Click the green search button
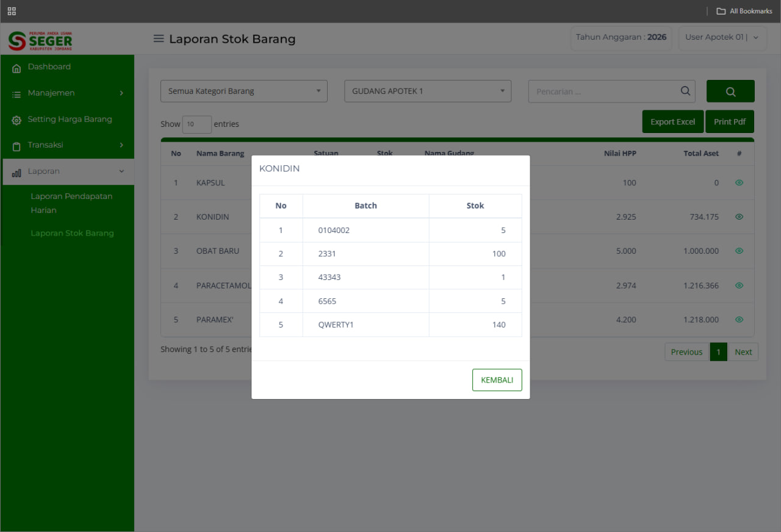 point(730,92)
